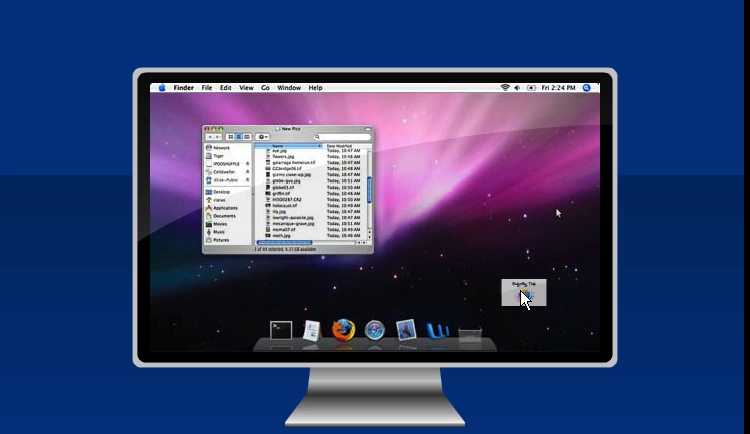
Task: Open Terminal from the Dock
Action: tap(281, 329)
